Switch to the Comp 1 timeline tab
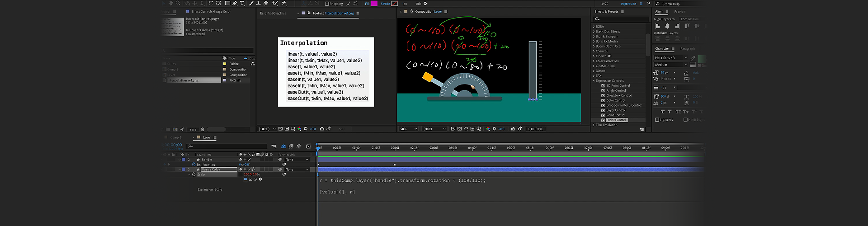Screen dimensions: 868x226 [x=176, y=137]
